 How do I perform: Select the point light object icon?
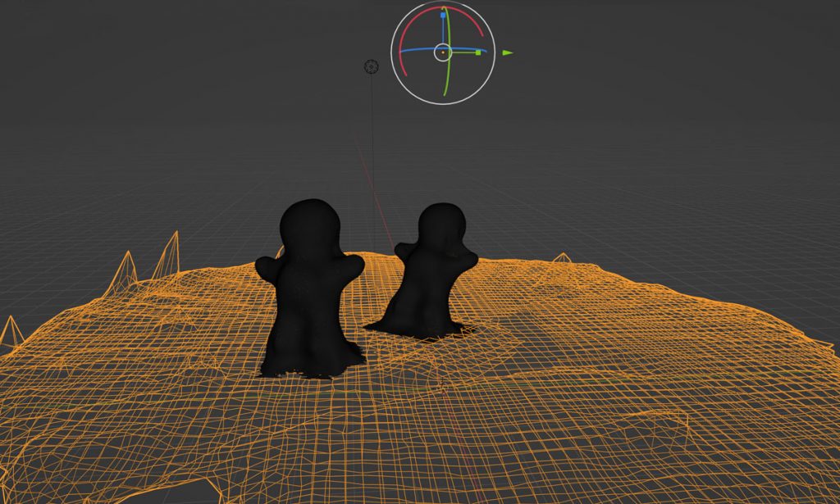372,67
